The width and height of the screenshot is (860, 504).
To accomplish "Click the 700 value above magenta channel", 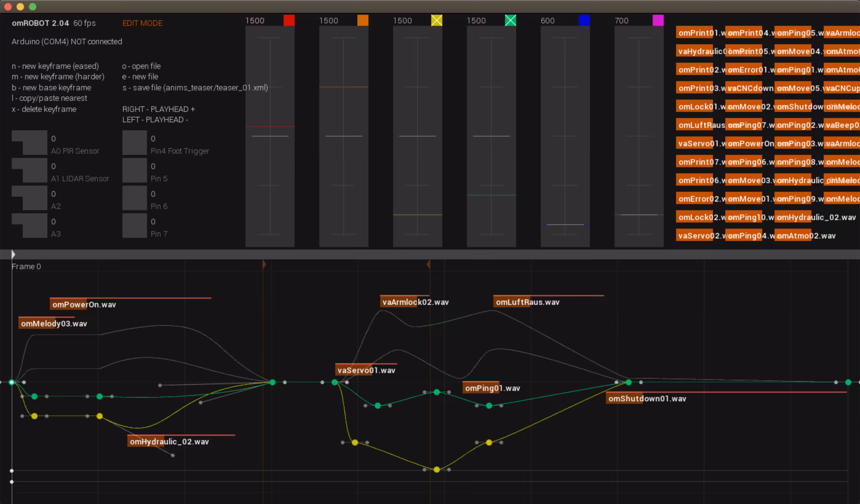I will tap(621, 21).
